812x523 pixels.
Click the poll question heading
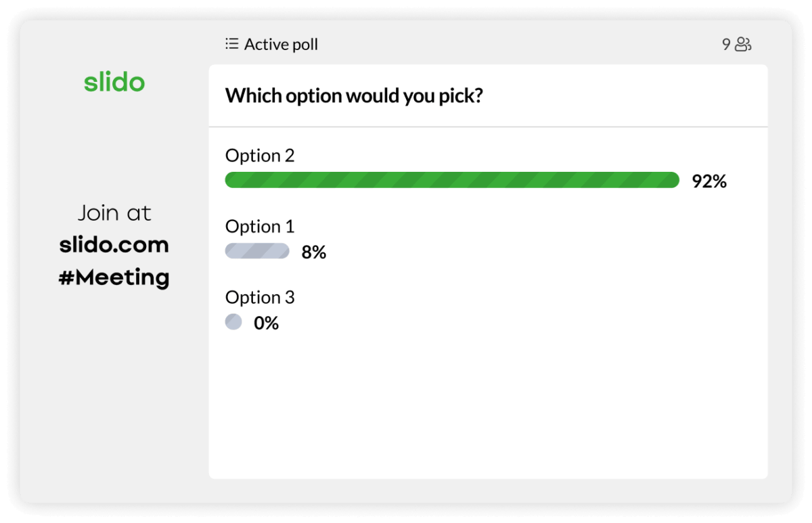pyautogui.click(x=354, y=95)
